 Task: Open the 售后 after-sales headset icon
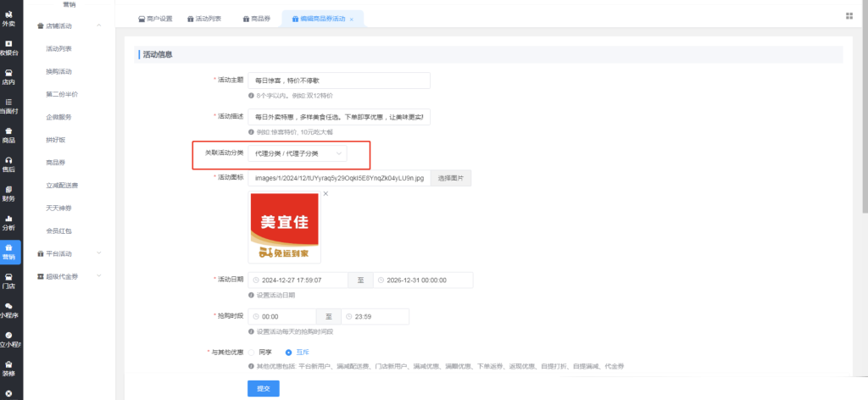point(8,164)
